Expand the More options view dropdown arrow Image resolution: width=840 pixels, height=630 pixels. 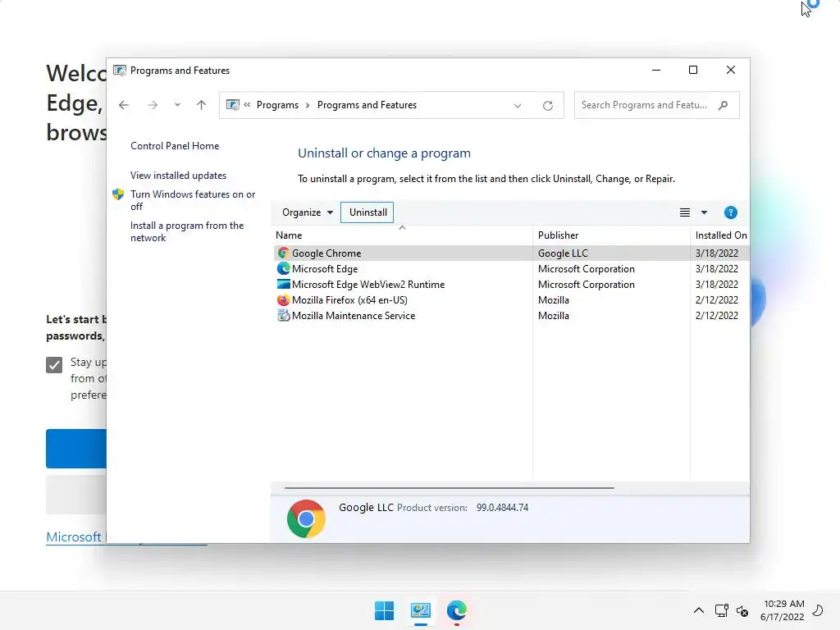(x=705, y=212)
